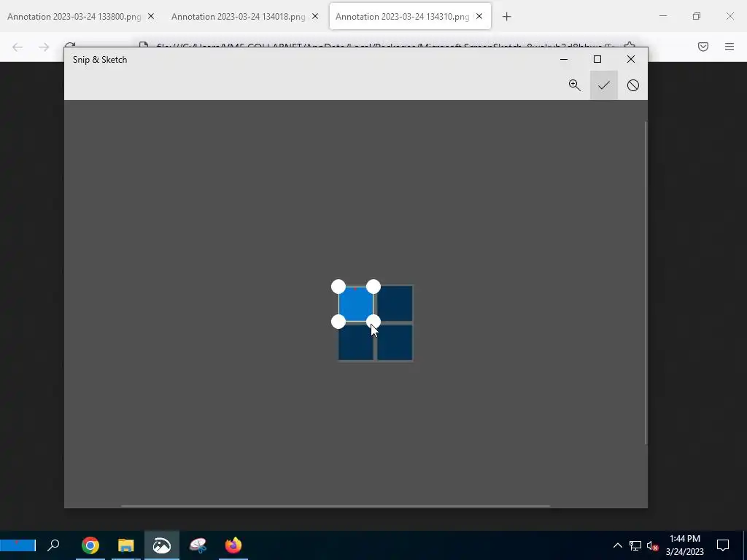Minimize the Firefox browser window

pyautogui.click(x=662, y=16)
